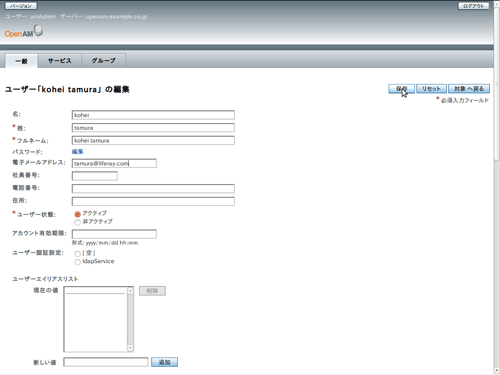
Task: Focus the 社員番号 (employee number) field
Action: (95, 176)
